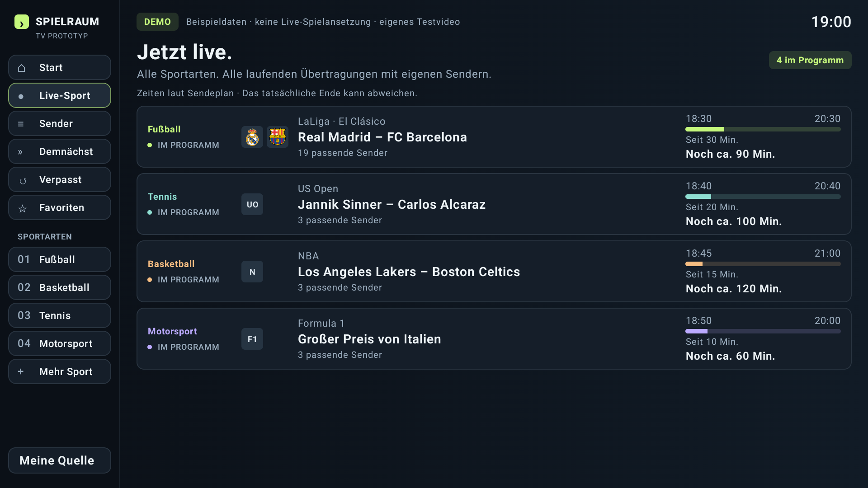The image size is (868, 488).
Task: Click the 21:00 end time
Action: point(827,253)
